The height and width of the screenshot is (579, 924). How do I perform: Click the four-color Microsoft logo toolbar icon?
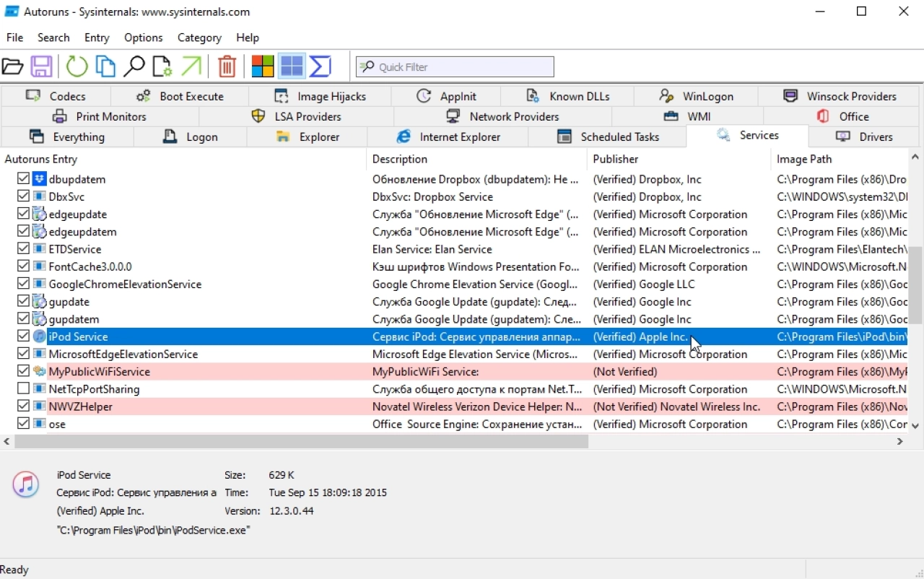coord(262,66)
